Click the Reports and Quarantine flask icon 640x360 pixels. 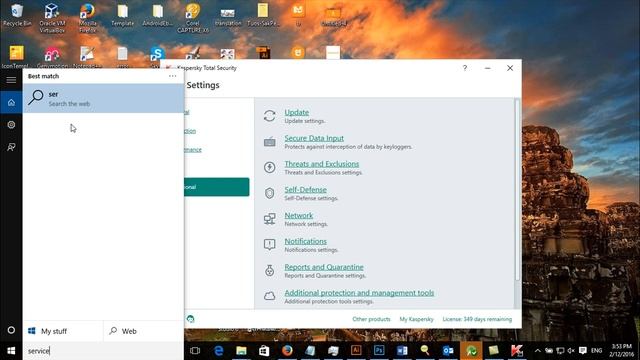pyautogui.click(x=269, y=270)
